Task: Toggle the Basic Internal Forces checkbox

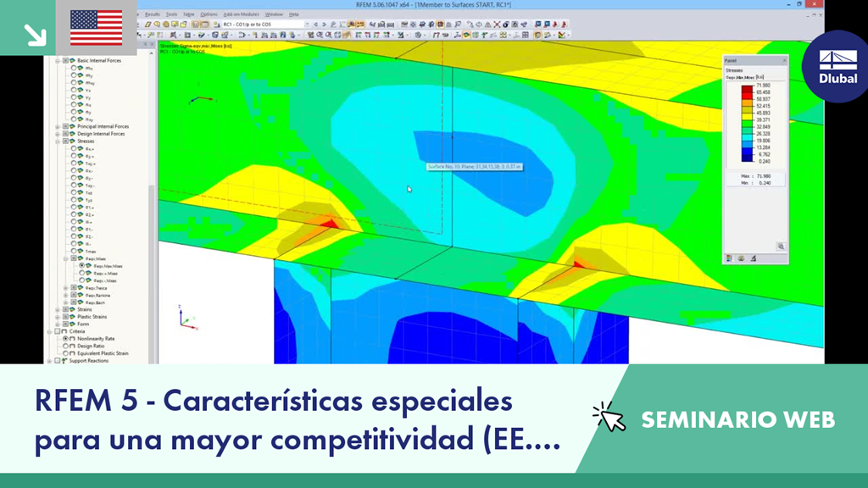Action: pyautogui.click(x=65, y=60)
